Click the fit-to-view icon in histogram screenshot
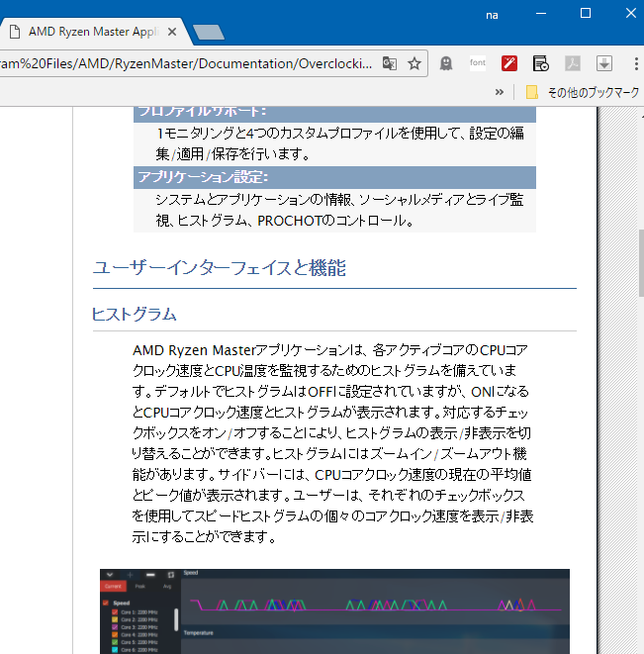Screen dimensions: 644x654 171,575
